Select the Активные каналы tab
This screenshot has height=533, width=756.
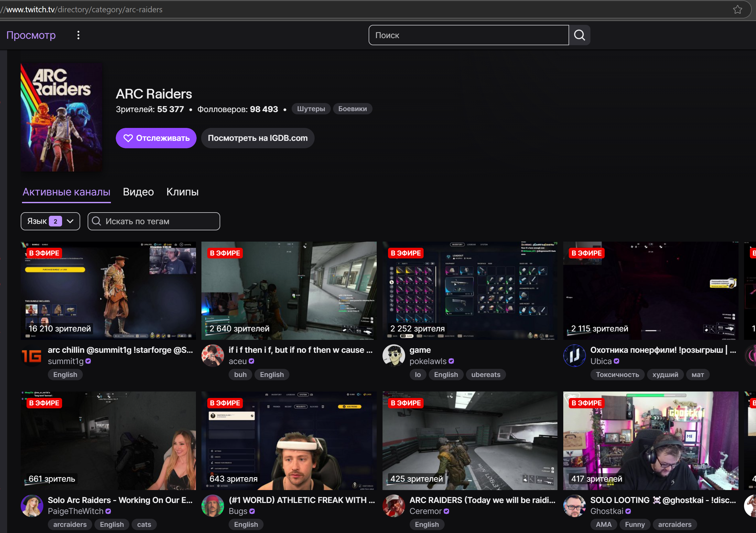[x=67, y=192]
